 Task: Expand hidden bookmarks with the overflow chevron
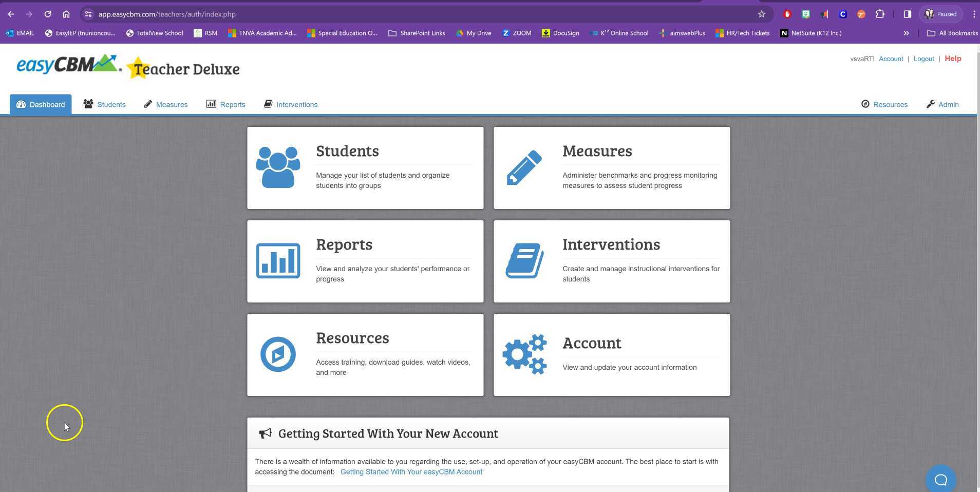(907, 32)
